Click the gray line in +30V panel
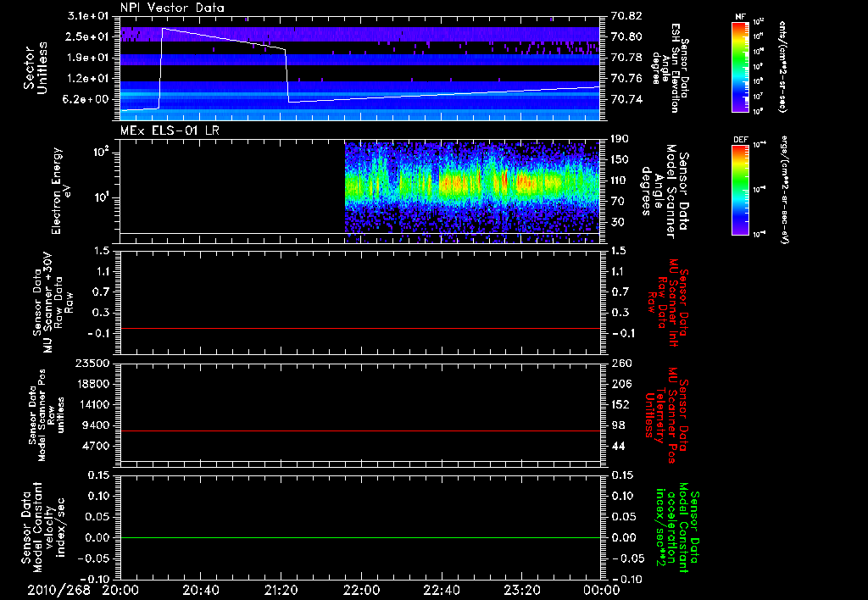The height and width of the screenshot is (600, 868). (x=361, y=328)
